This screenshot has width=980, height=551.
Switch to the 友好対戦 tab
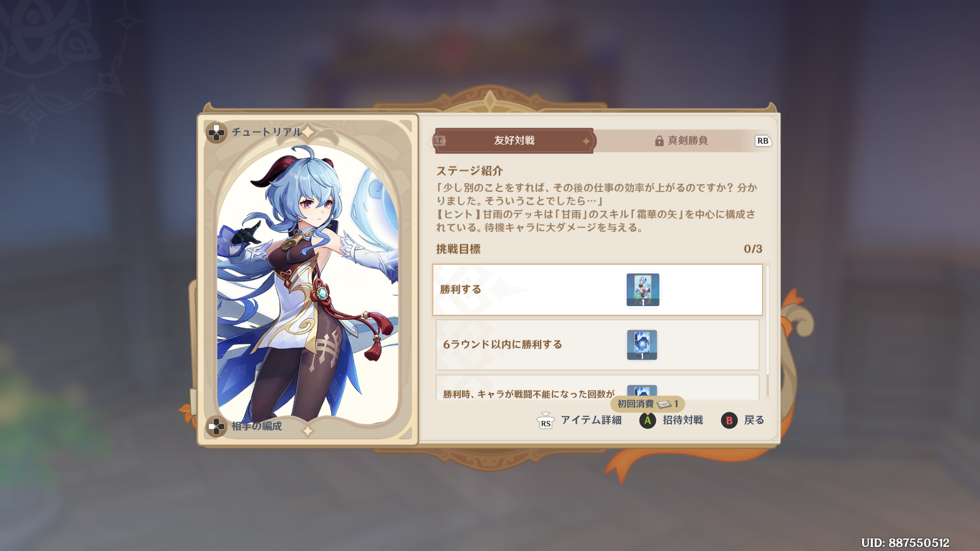coord(514,141)
